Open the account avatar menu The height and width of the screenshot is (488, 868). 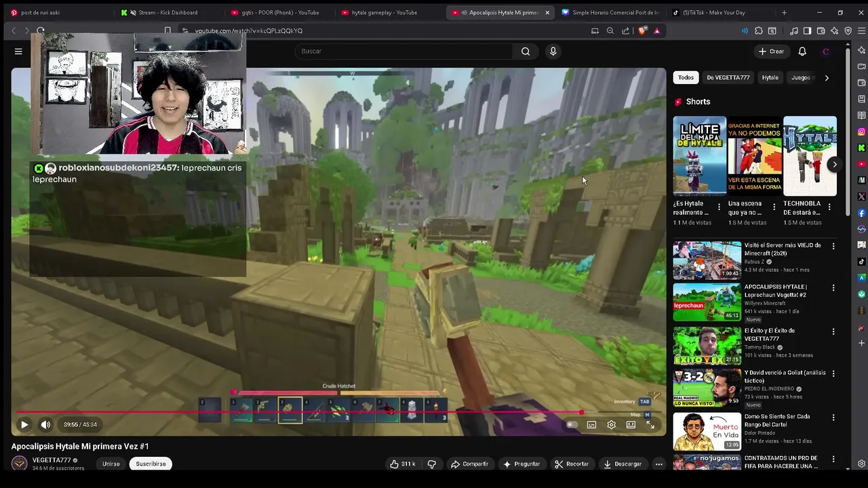coord(825,52)
